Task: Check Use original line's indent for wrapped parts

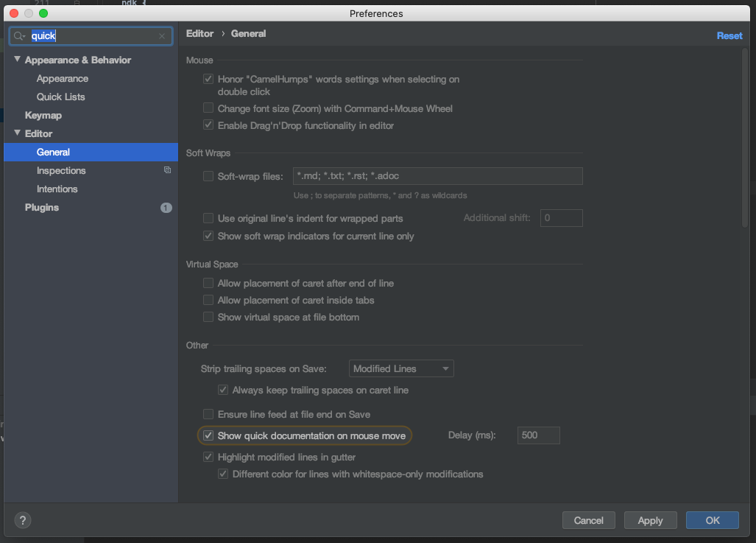Action: click(x=208, y=218)
